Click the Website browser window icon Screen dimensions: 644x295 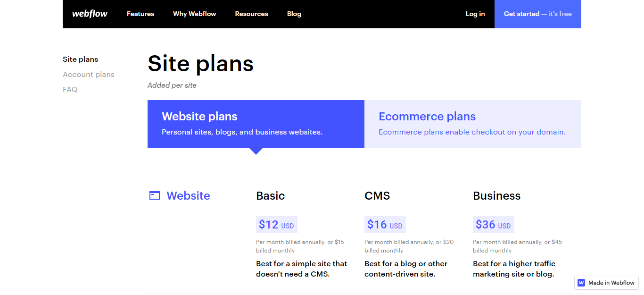click(x=155, y=195)
